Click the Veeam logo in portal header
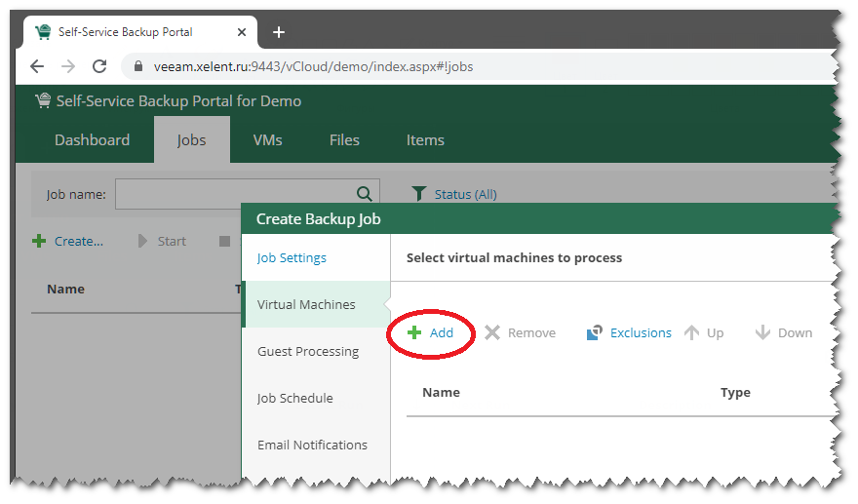The width and height of the screenshot is (858, 504). 43,100
